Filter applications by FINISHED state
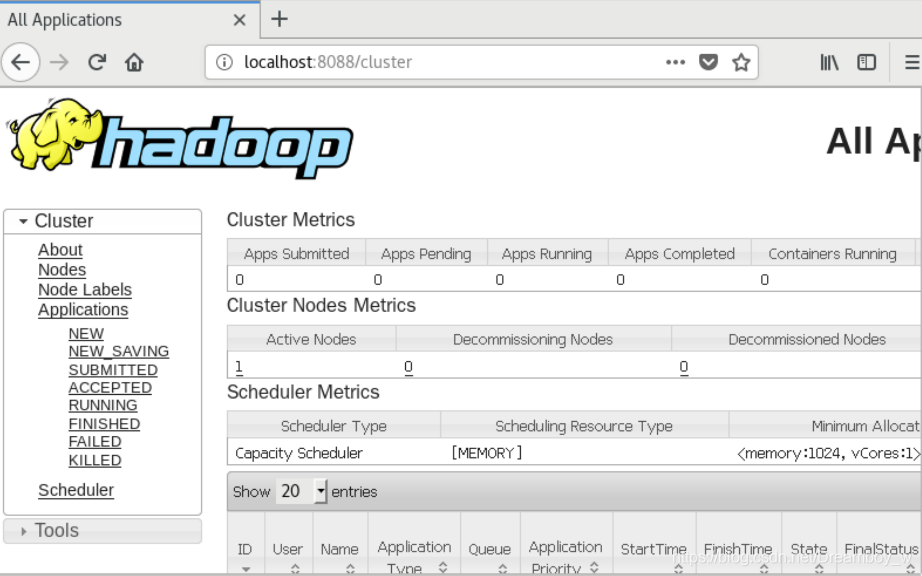The width and height of the screenshot is (922, 576). 104,424
